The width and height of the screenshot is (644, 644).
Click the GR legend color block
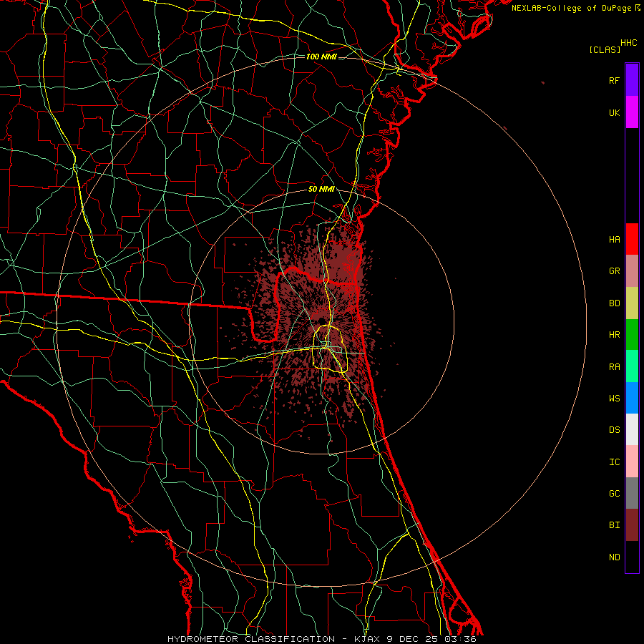tap(632, 271)
